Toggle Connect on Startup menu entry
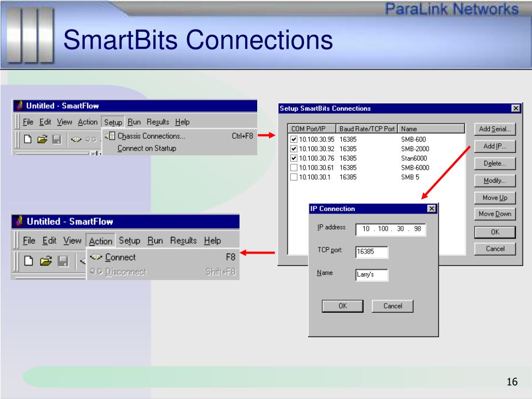Image resolution: width=532 pixels, height=399 pixels. (x=179, y=148)
